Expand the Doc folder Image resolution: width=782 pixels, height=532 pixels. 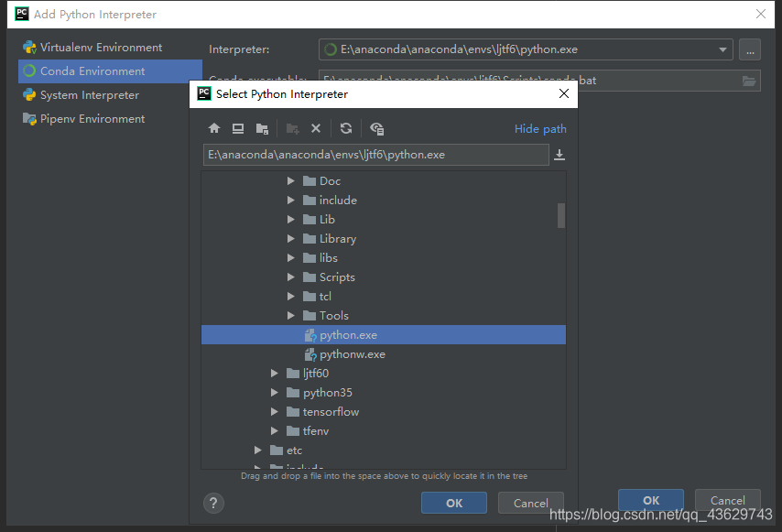click(291, 181)
